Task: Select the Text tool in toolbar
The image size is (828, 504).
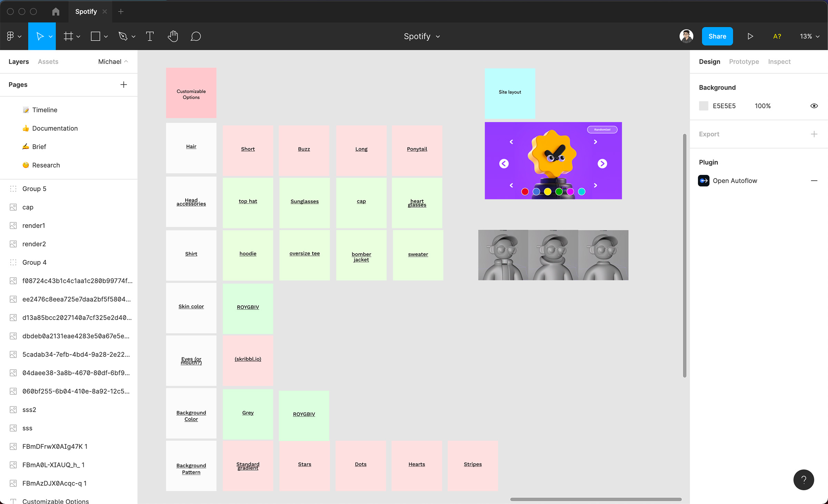Action: (x=150, y=36)
